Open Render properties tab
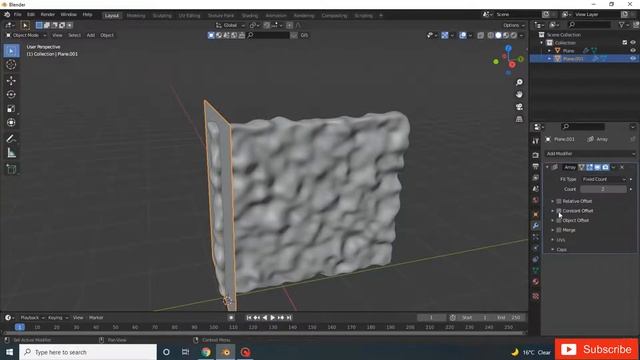 point(536,156)
